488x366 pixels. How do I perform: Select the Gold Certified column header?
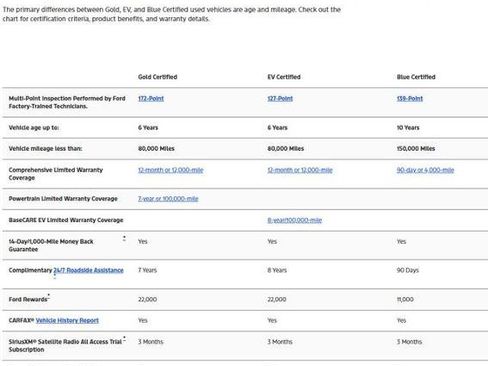coord(158,77)
